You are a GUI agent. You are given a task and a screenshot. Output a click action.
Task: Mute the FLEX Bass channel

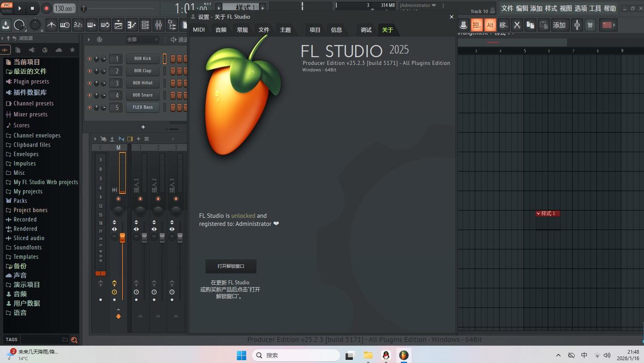click(x=90, y=108)
